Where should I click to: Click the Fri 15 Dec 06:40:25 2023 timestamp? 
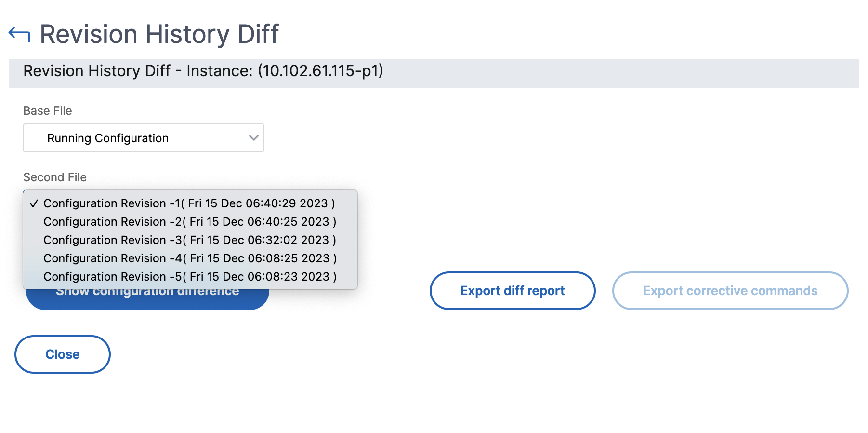point(260,222)
